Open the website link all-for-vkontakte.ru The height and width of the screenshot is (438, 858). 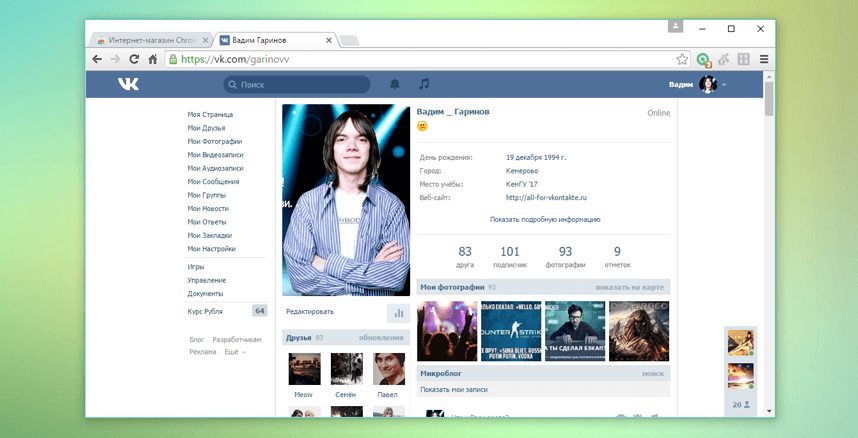(x=546, y=198)
